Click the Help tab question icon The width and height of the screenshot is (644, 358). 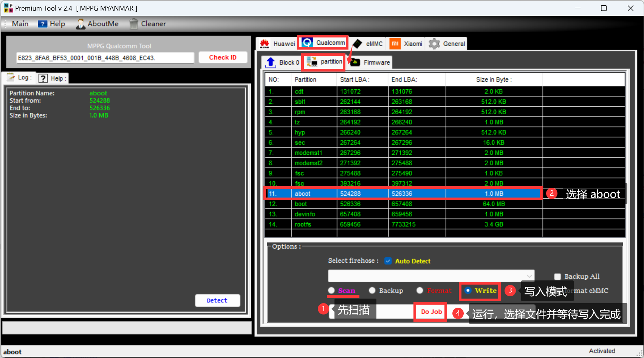coord(43,78)
